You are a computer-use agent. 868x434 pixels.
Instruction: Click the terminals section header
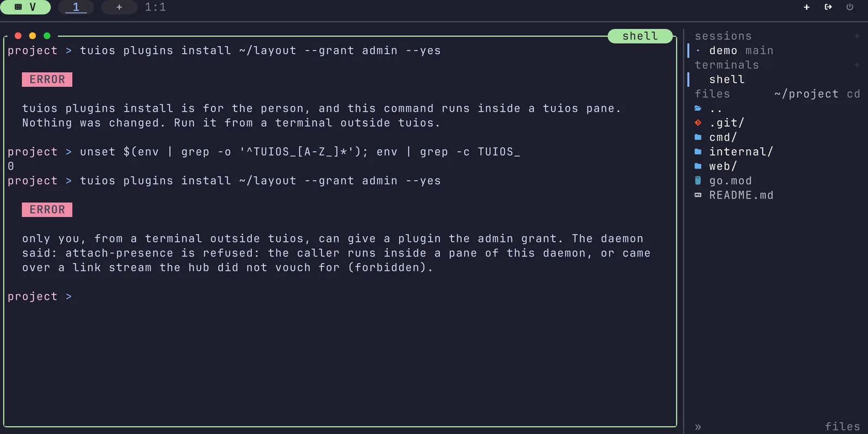727,65
